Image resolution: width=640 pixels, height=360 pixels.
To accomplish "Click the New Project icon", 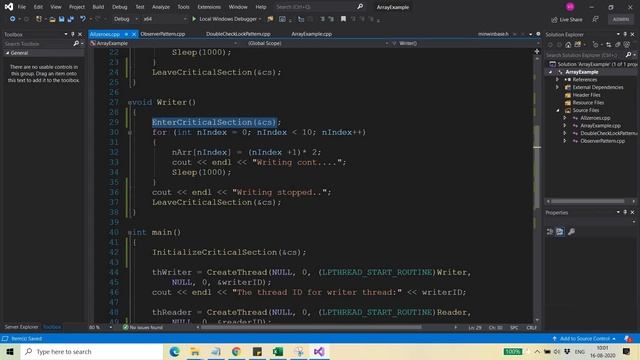I will click(x=38, y=19).
